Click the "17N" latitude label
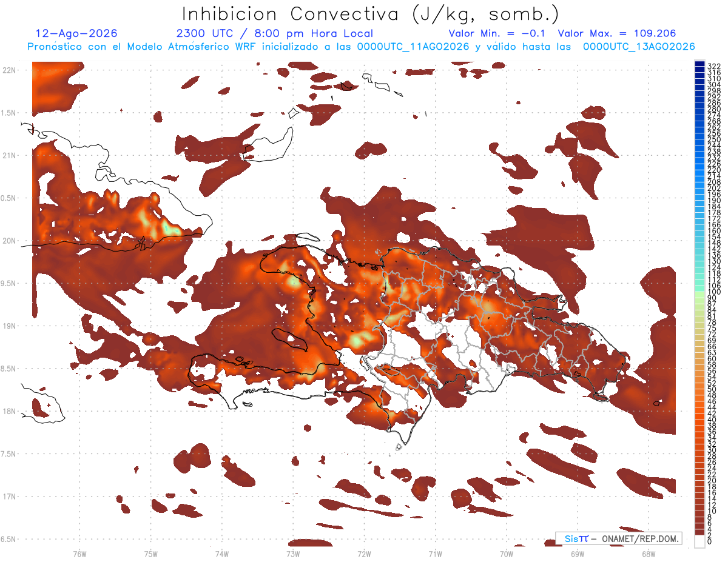The height and width of the screenshot is (562, 728). (8, 497)
